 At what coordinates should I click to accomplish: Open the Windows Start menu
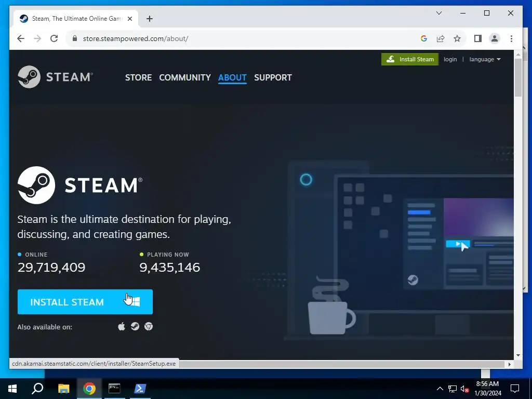tap(12, 389)
